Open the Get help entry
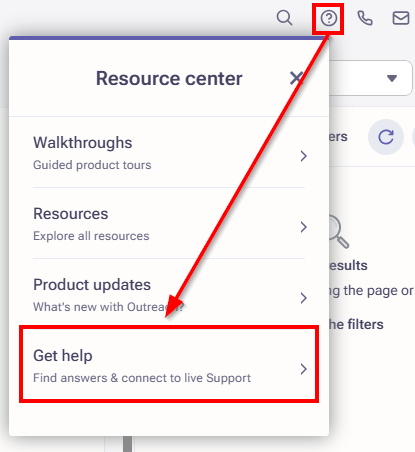415x452 pixels. click(169, 365)
